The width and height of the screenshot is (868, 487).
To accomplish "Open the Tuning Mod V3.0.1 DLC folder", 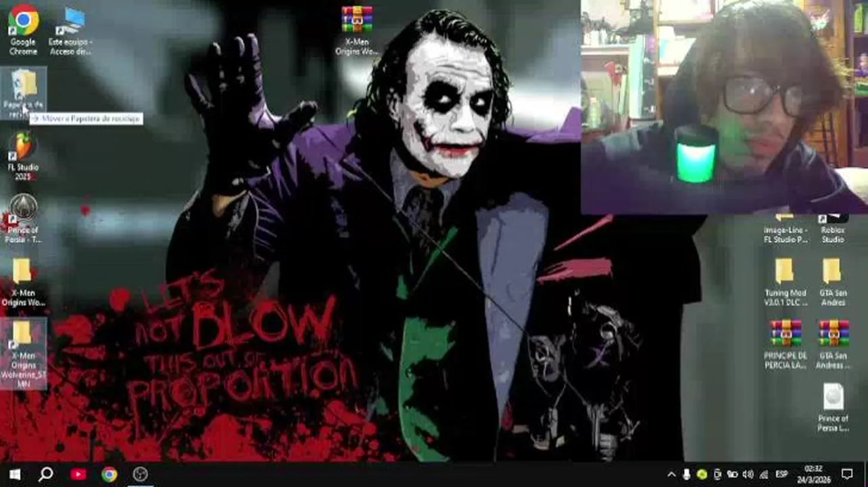I will pos(785,283).
